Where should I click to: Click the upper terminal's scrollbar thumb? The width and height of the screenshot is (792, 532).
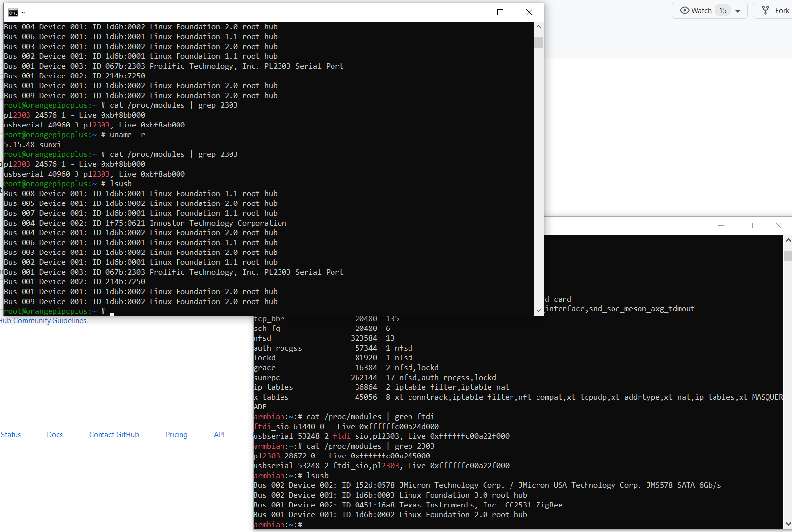538,43
